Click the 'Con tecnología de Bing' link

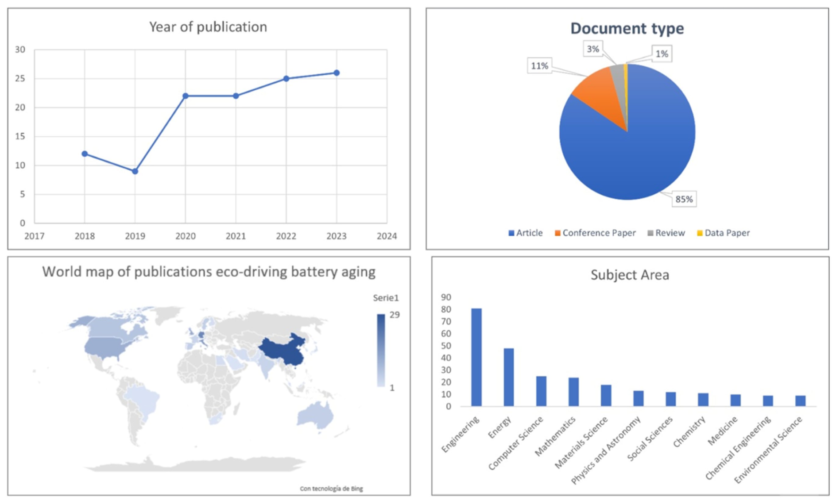point(331,488)
